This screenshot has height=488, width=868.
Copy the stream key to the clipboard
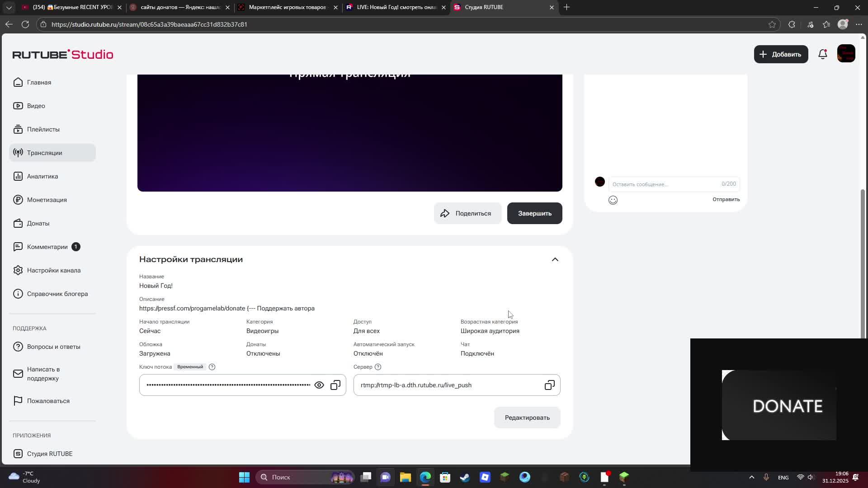tap(335, 385)
